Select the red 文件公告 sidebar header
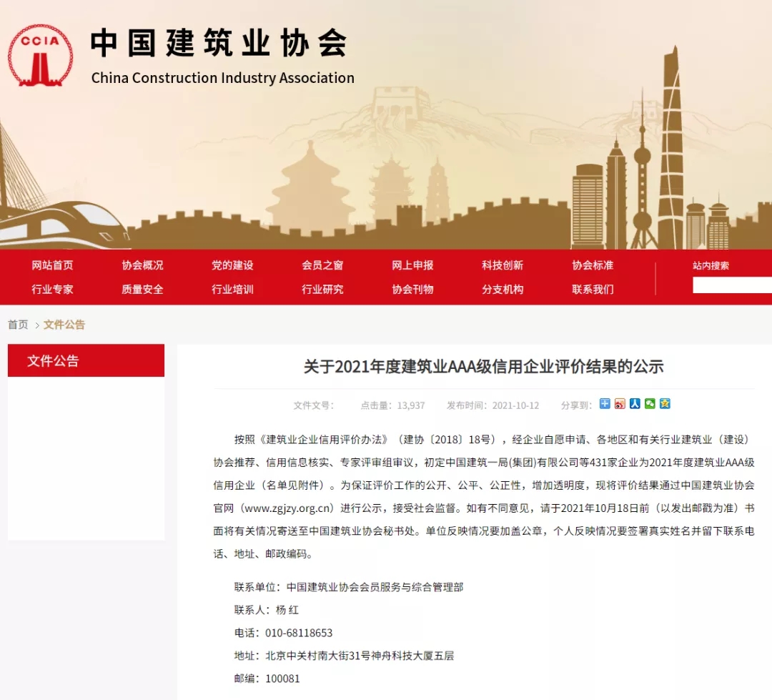The height and width of the screenshot is (700, 772). click(x=86, y=360)
